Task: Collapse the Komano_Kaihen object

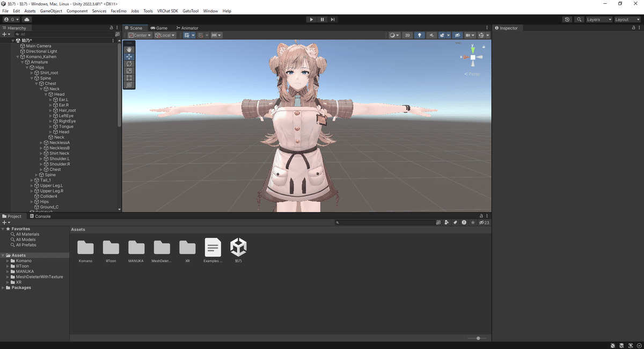Action: [18, 57]
